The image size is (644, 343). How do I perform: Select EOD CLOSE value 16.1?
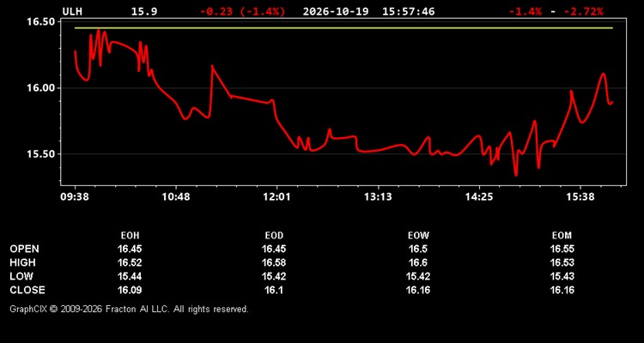(x=274, y=290)
